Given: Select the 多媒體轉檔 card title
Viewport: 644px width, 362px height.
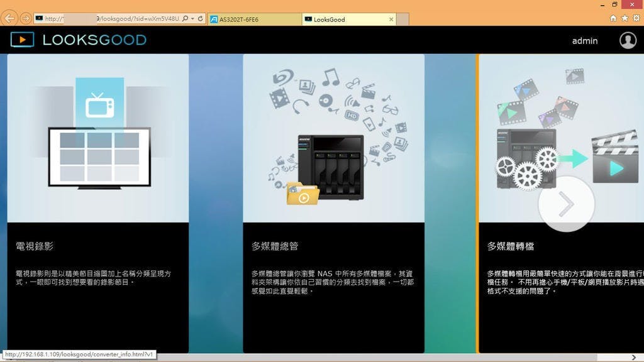Looking at the screenshot, I should coord(511,246).
